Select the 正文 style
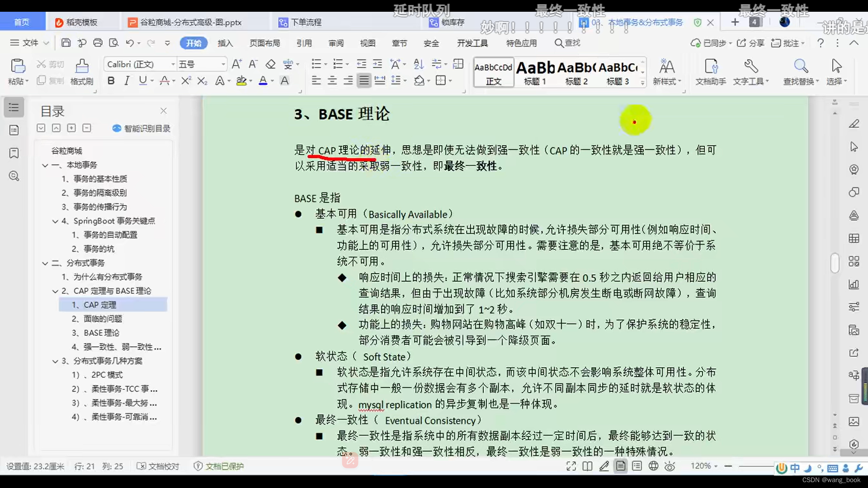 [x=493, y=72]
